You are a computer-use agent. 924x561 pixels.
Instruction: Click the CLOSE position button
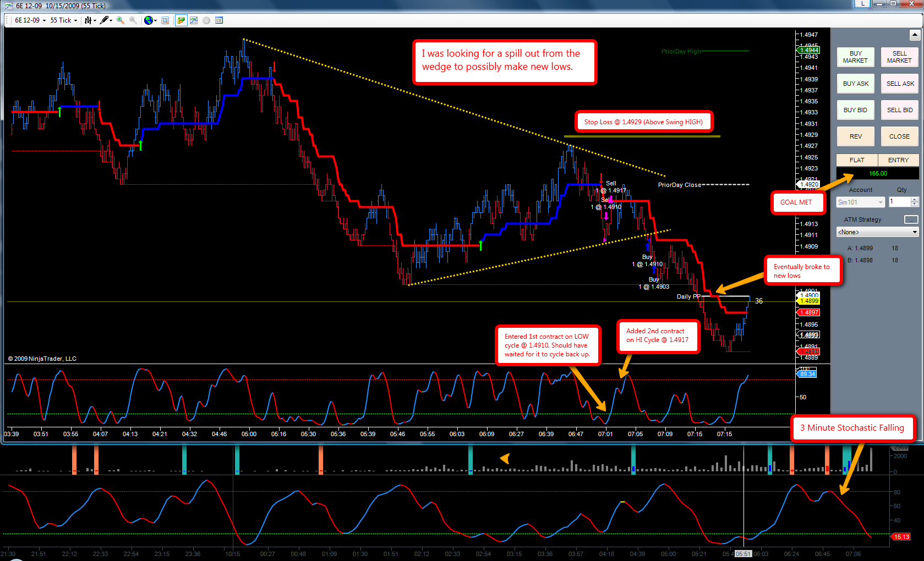899,136
